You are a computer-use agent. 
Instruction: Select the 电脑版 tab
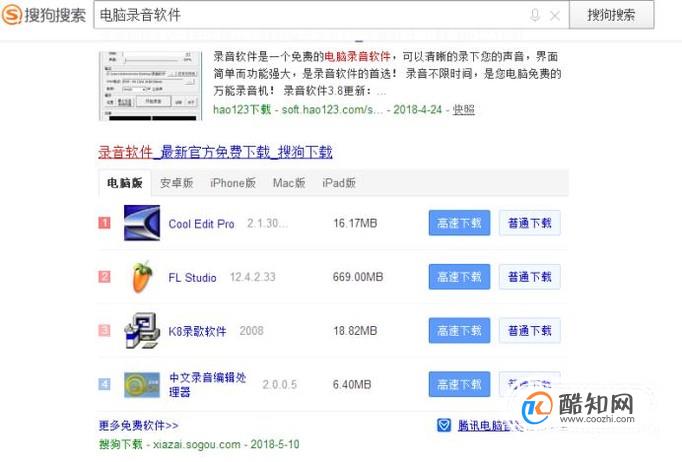tap(125, 183)
